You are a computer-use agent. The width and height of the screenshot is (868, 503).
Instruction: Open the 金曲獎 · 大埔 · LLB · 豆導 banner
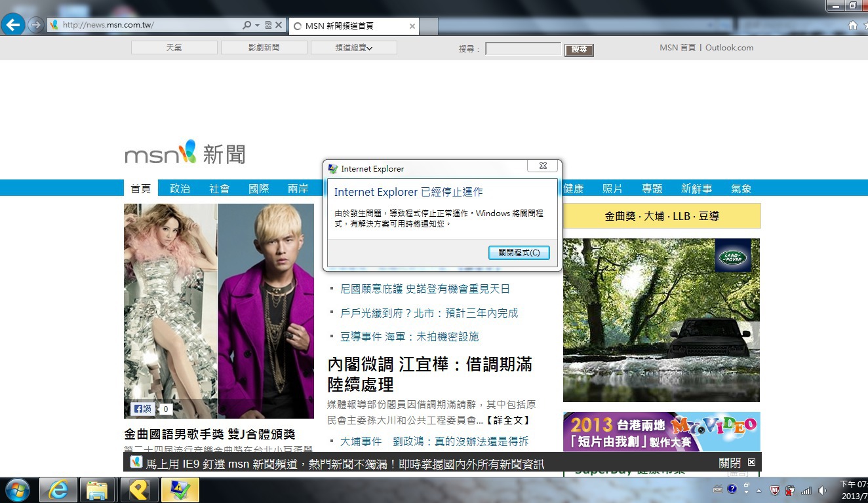(661, 215)
